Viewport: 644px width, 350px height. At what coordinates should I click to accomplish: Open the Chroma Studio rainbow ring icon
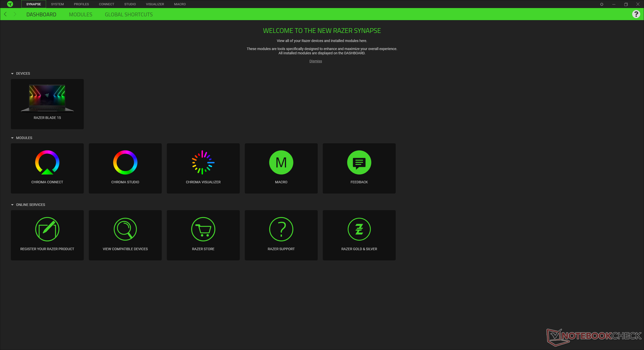pos(125,163)
